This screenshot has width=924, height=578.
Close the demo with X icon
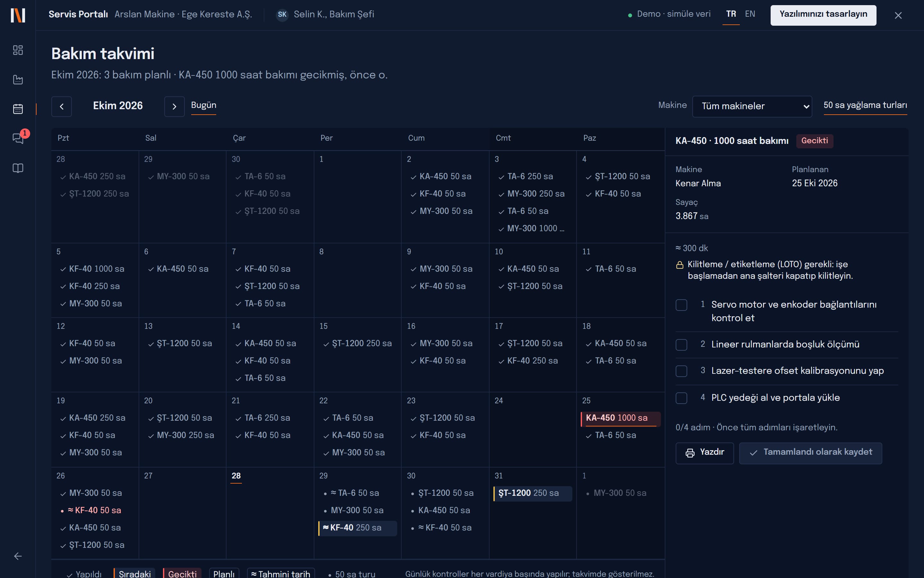[x=898, y=15]
